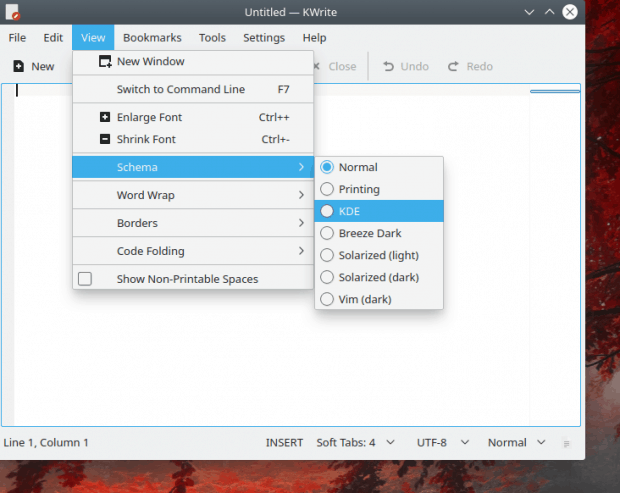This screenshot has height=493, width=620.
Task: Click INSERT mode label in status bar
Action: (284, 442)
